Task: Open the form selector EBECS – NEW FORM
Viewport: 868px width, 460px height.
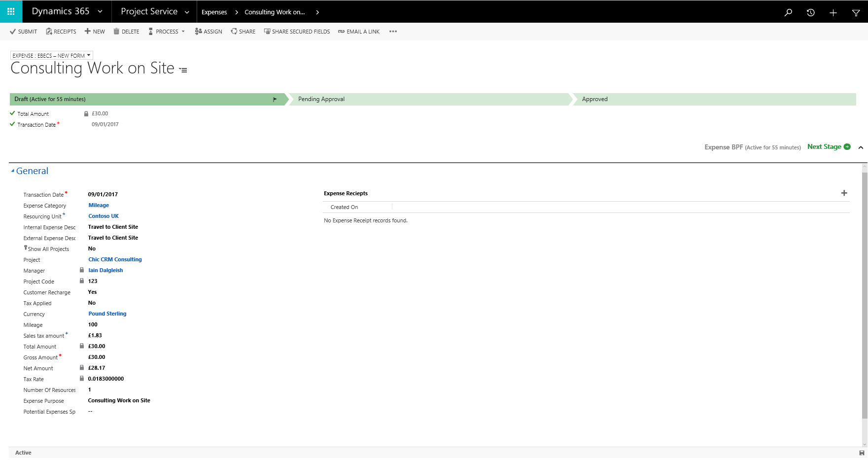Action: coord(52,56)
